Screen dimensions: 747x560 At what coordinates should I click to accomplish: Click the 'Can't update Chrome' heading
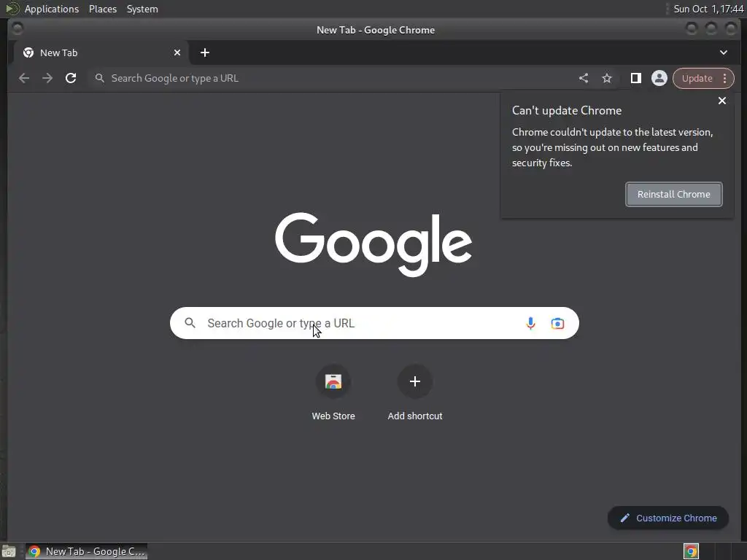click(x=566, y=111)
